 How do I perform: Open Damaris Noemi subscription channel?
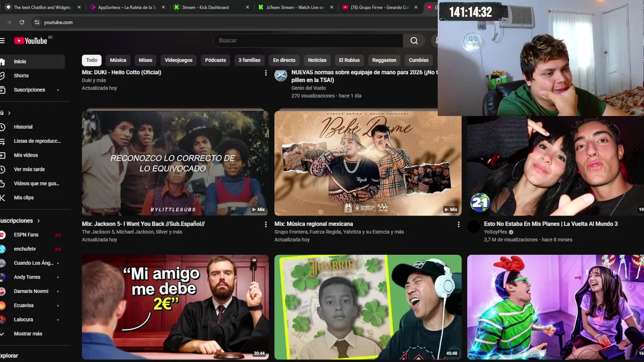tap(32, 291)
